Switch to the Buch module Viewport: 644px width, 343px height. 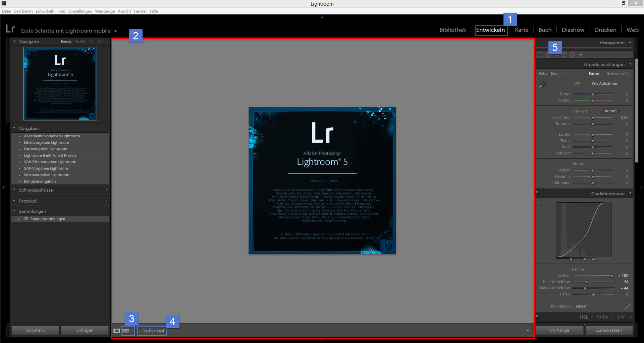pos(545,30)
